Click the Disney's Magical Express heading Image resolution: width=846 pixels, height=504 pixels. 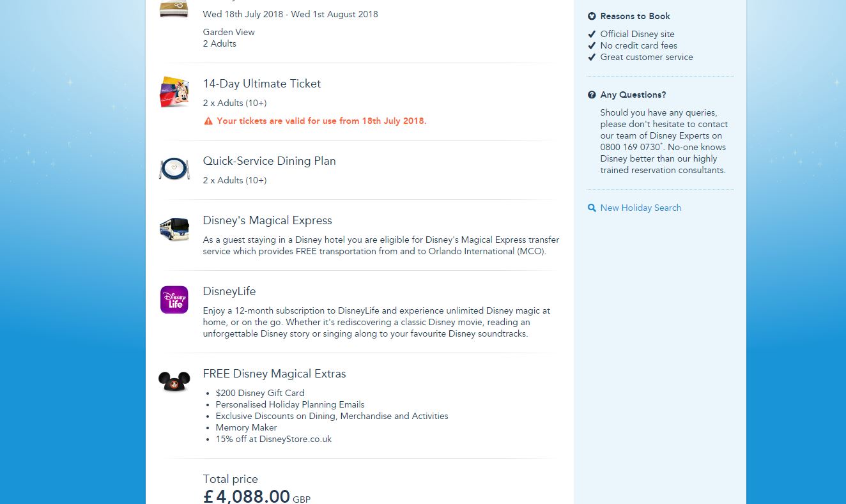pos(267,220)
